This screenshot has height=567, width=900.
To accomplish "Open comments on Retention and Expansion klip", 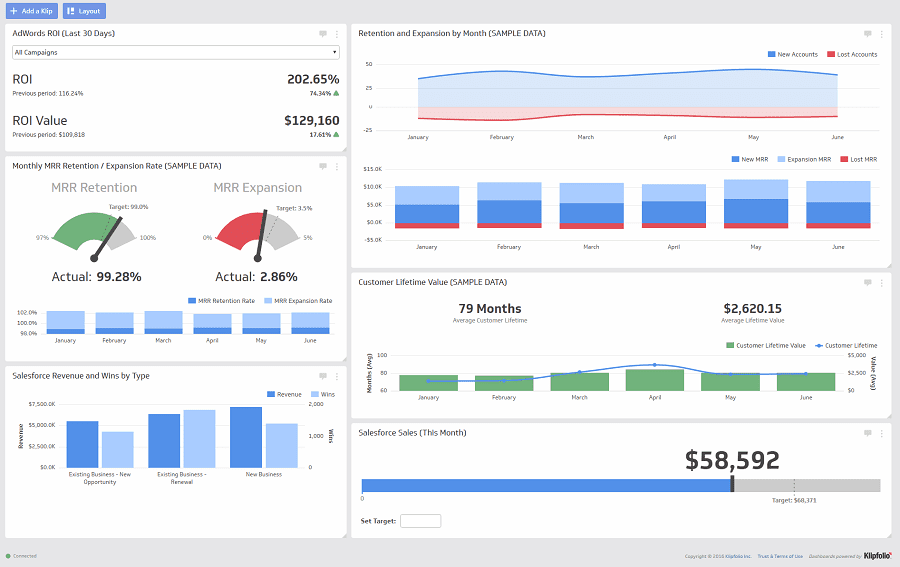I will (x=868, y=34).
